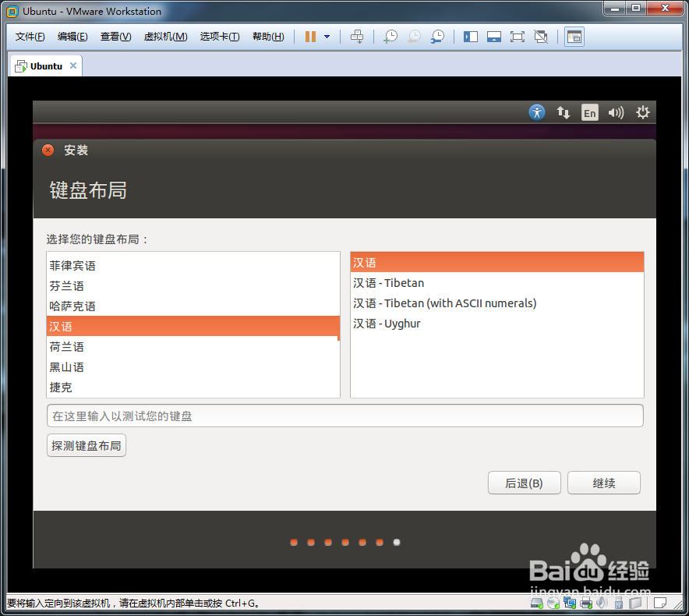This screenshot has width=689, height=616.
Task: Select 菲律宾语 in the layout list
Action: click(193, 266)
